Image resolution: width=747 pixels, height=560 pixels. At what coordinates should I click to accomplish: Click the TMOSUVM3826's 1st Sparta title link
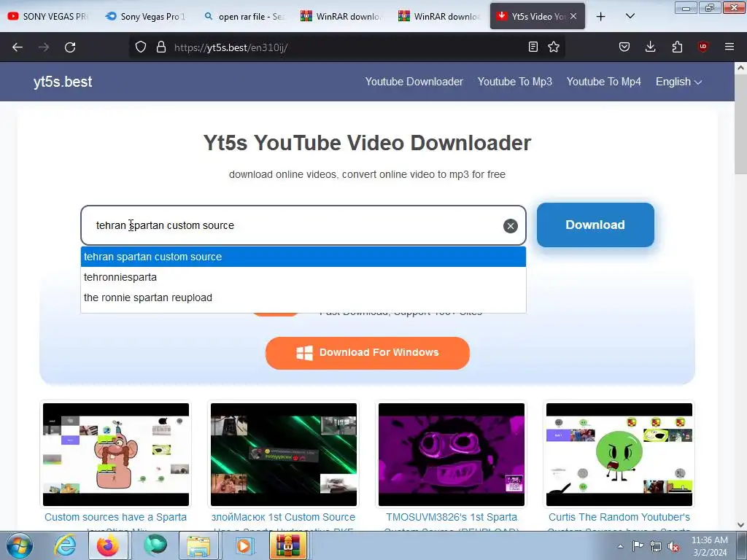click(451, 517)
